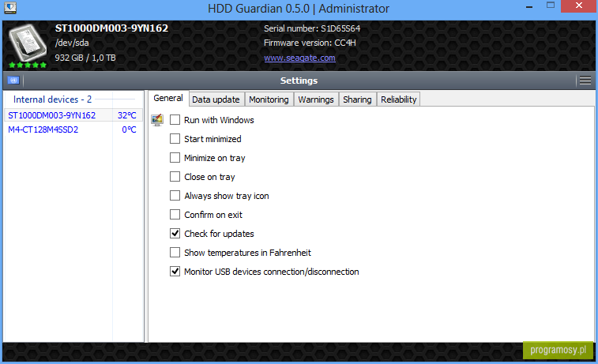Click the ST1000DM003-9YN162 model title in header
Image resolution: width=598 pixels, height=364 pixels.
tap(111, 28)
